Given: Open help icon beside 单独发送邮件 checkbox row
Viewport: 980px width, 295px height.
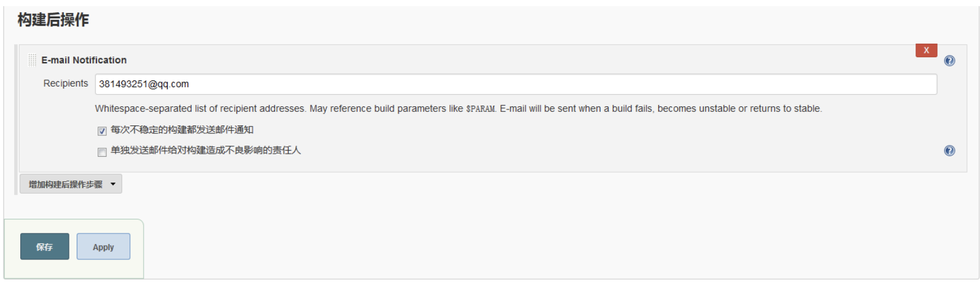Looking at the screenshot, I should click(949, 151).
